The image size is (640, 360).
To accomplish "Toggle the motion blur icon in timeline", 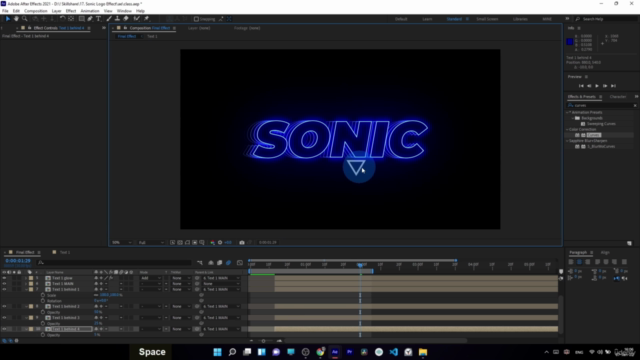I will pyautogui.click(x=229, y=263).
